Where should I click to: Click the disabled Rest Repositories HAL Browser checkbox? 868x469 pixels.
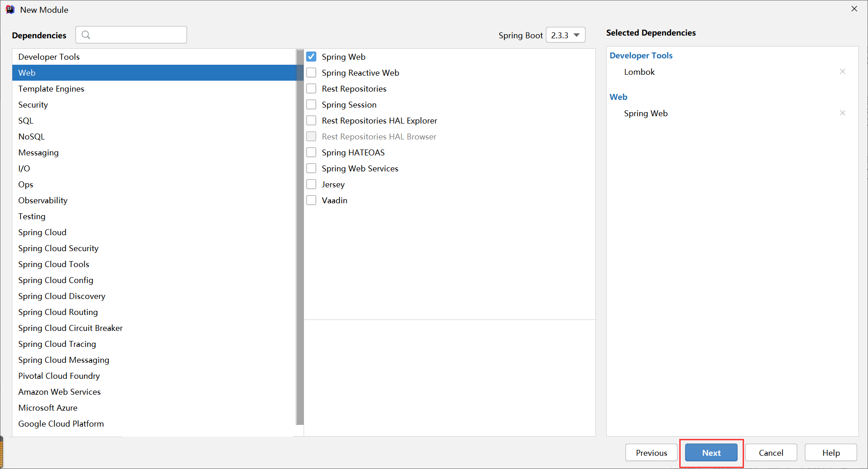coord(311,136)
